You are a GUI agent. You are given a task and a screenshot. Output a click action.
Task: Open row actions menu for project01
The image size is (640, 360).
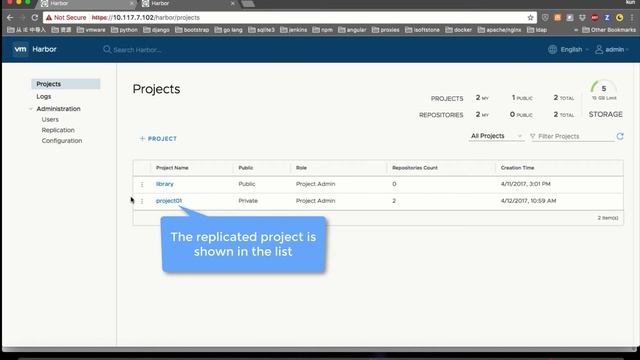pos(142,201)
